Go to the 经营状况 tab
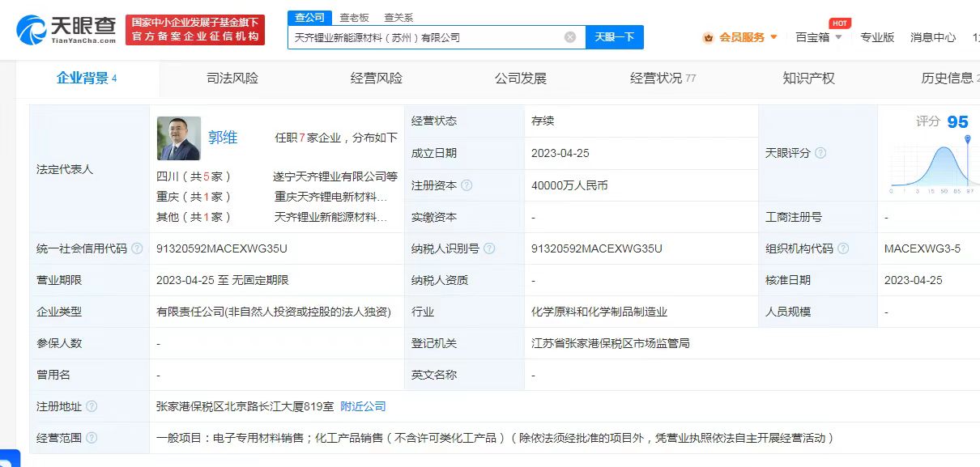The image size is (980, 467). coord(663,79)
